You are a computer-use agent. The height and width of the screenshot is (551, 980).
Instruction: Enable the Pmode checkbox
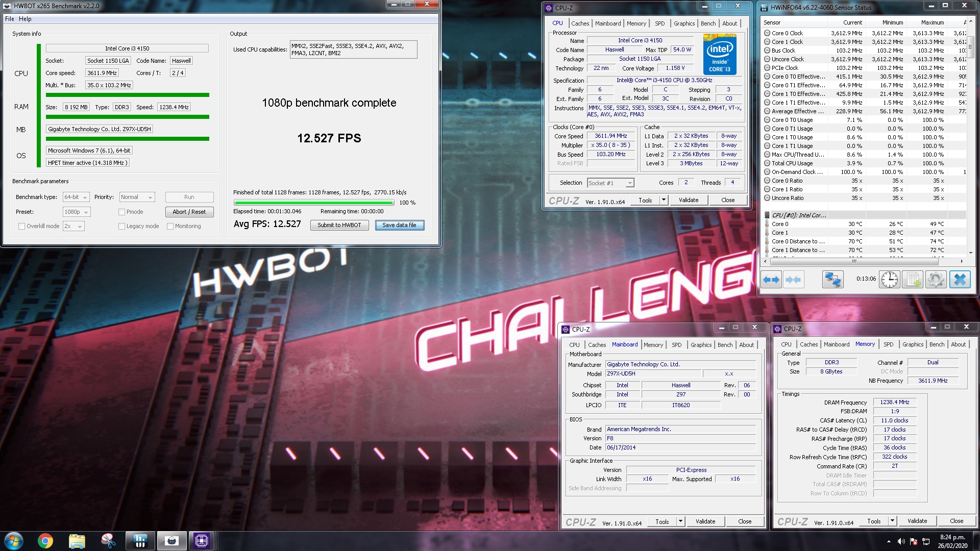coord(121,212)
